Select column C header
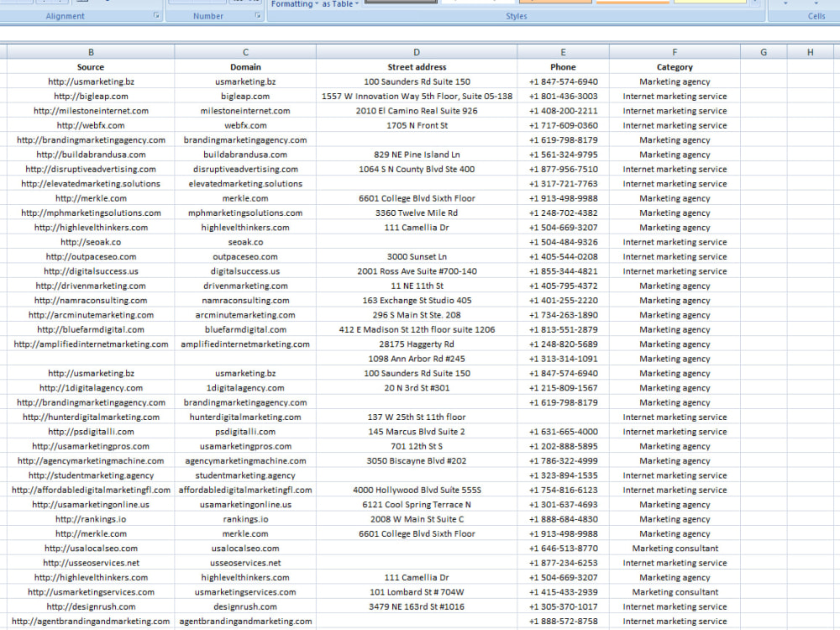 [x=245, y=52]
